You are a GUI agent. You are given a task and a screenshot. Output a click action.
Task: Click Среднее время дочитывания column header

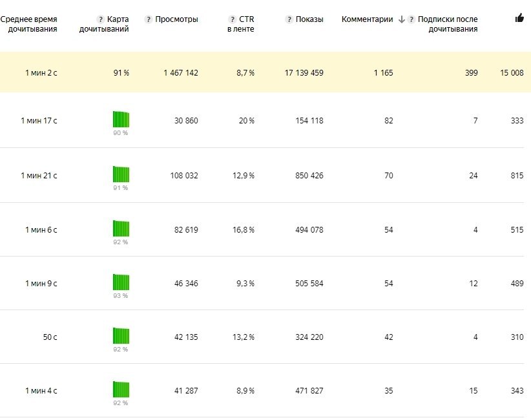pos(29,24)
